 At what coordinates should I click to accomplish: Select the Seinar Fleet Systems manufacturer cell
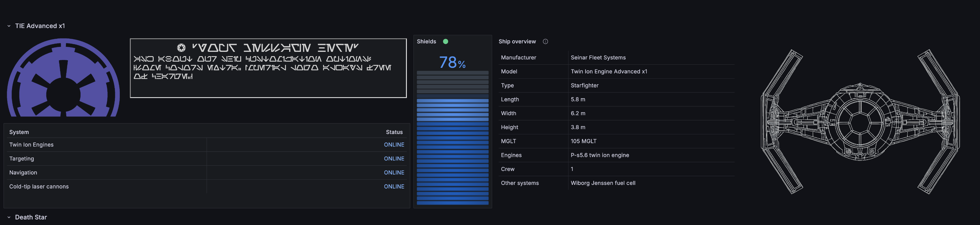tap(598, 58)
